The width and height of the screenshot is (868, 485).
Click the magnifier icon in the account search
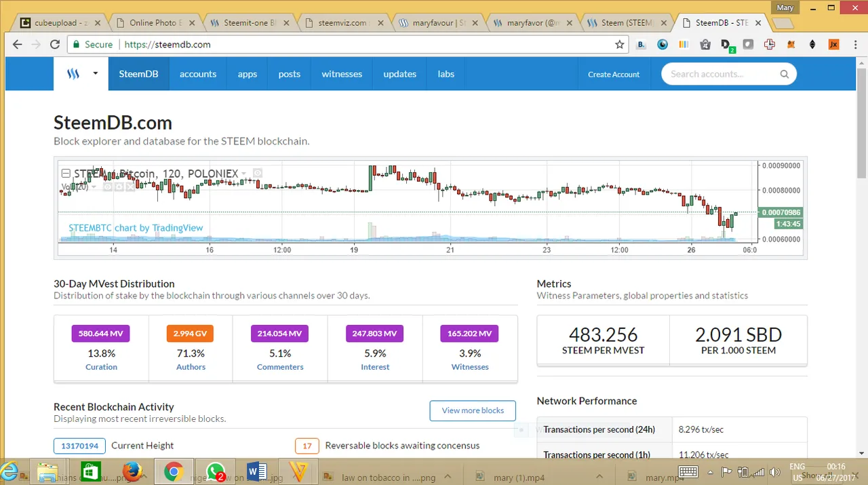785,74
